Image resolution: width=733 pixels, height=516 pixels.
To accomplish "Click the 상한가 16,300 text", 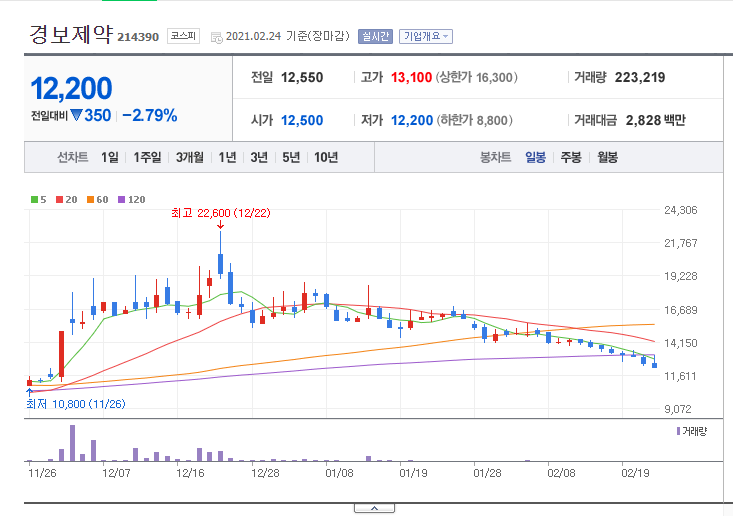I will click(477, 78).
